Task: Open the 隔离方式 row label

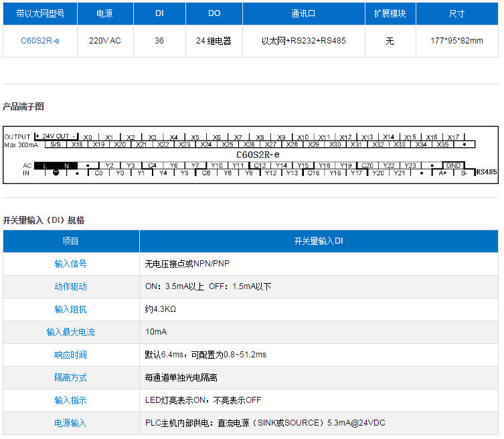Action: click(71, 377)
